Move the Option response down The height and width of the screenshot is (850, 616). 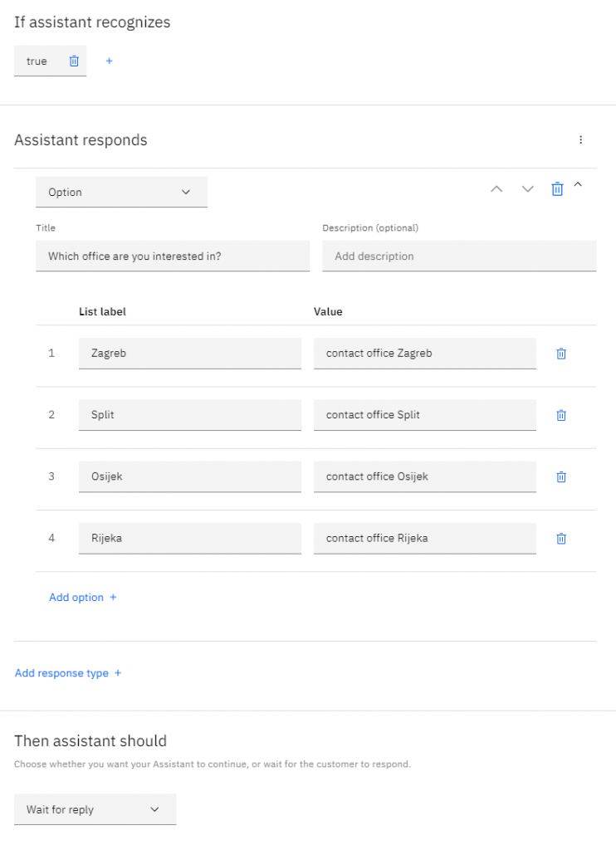click(527, 189)
